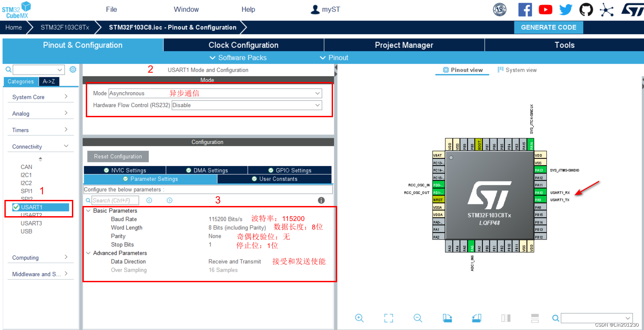Expand the Analog category
The height and width of the screenshot is (330, 644).
(40, 114)
